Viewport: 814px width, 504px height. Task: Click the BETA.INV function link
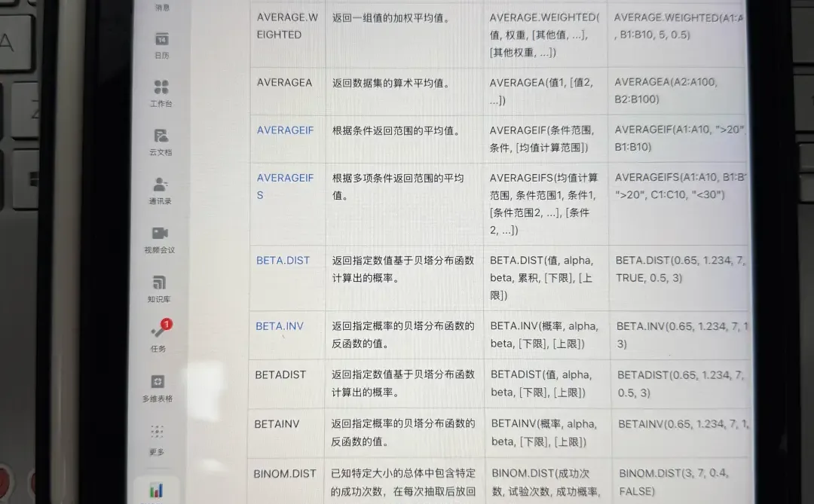pyautogui.click(x=279, y=326)
